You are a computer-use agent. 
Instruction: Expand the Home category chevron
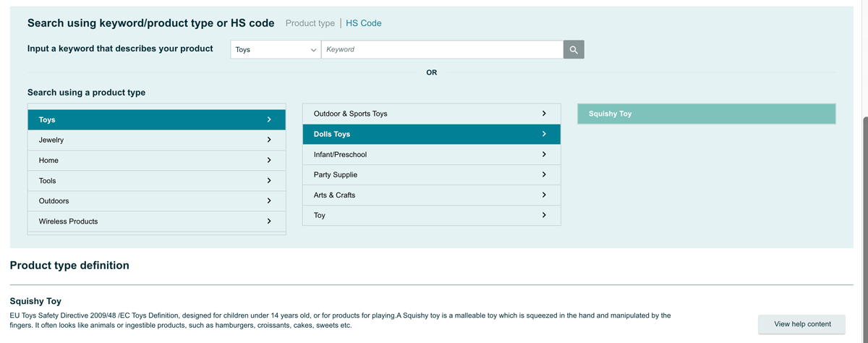click(269, 160)
